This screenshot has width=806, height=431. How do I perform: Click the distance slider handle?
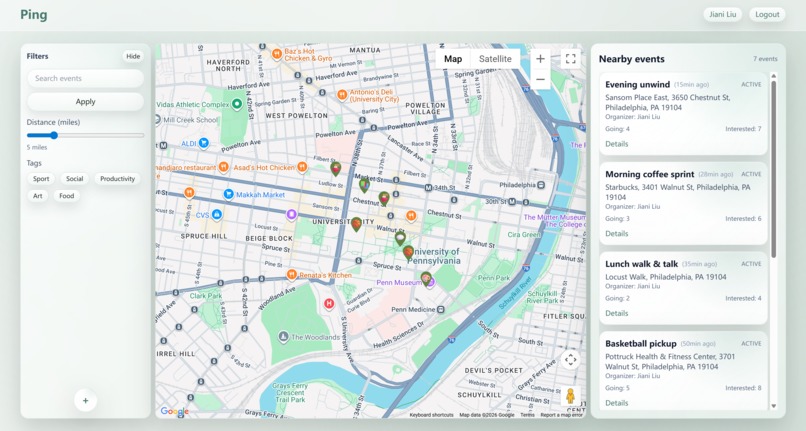(x=54, y=135)
